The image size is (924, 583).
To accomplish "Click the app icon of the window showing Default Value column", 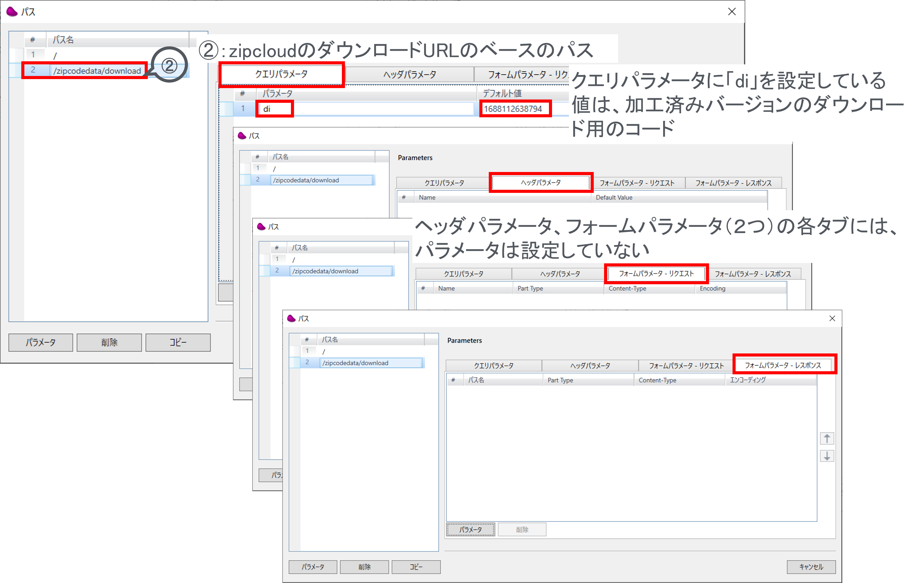I will pyautogui.click(x=242, y=136).
